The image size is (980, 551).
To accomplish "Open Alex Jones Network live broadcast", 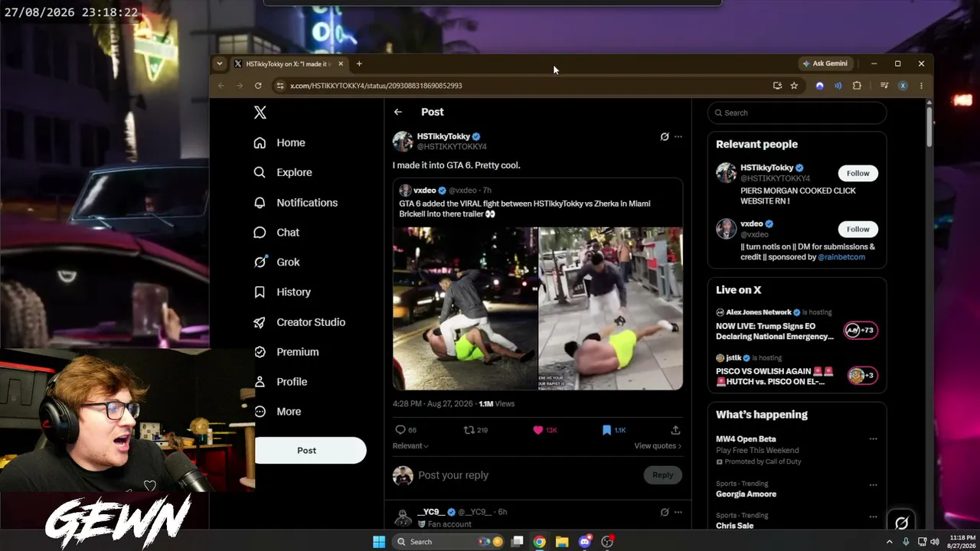I will (x=797, y=325).
